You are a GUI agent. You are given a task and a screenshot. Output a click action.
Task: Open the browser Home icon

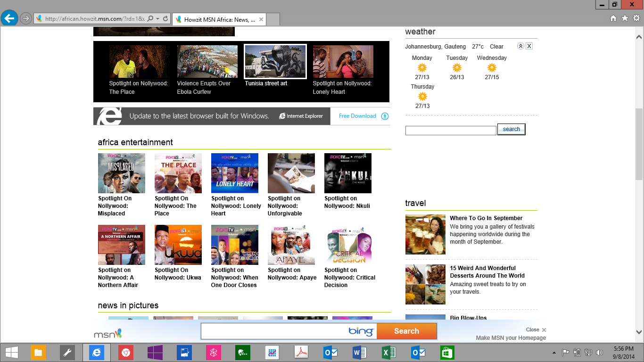(613, 18)
